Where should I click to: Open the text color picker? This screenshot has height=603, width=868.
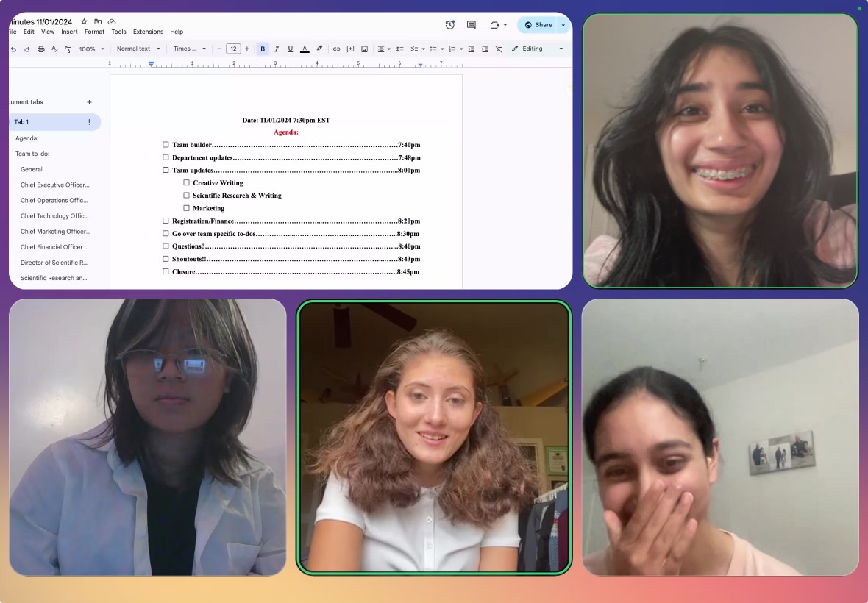tap(305, 49)
